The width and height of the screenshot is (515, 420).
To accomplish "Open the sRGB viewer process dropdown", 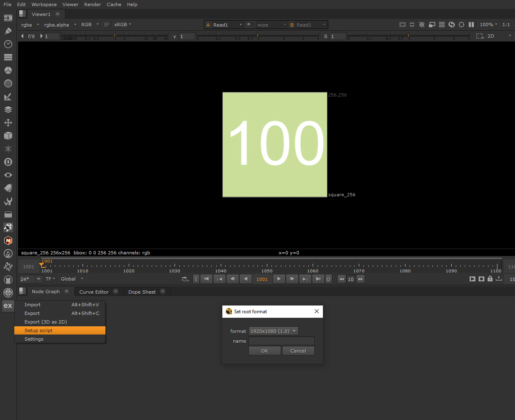I will pos(123,25).
